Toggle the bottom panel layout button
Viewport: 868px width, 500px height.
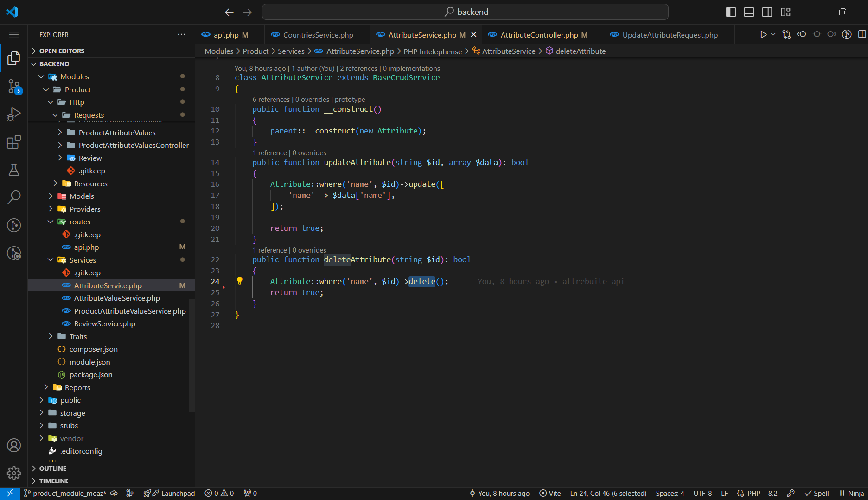[749, 12]
